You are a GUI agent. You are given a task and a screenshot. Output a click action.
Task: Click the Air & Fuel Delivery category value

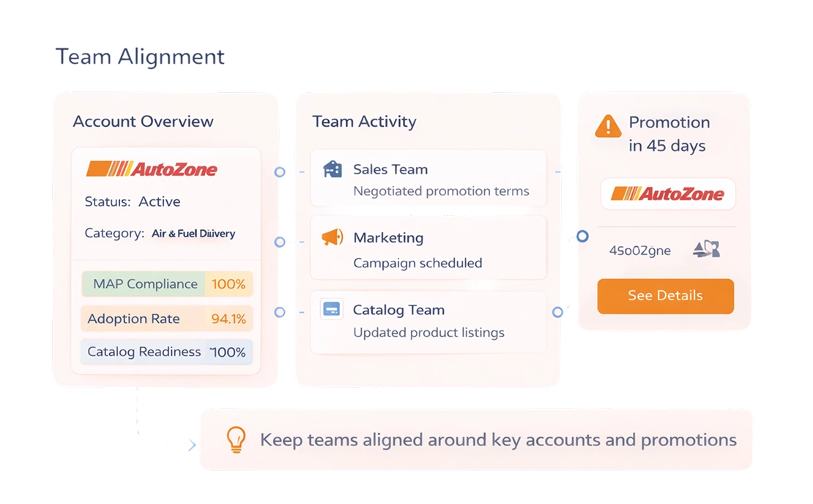[193, 234]
